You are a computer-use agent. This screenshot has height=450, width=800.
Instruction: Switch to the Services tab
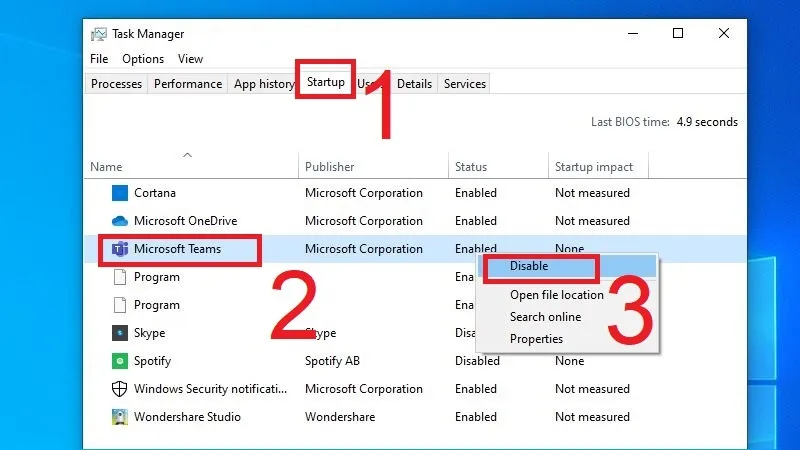(x=464, y=84)
